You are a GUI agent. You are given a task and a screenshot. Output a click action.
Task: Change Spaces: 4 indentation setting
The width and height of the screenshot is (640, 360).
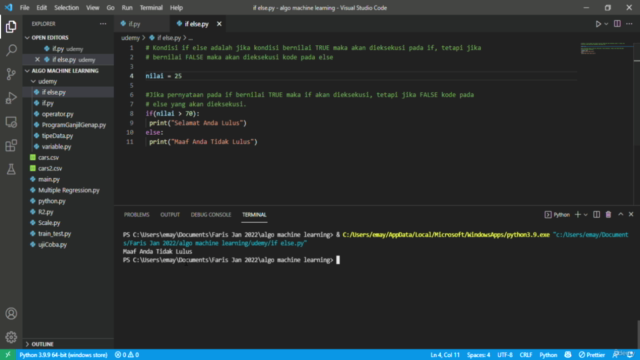click(478, 355)
